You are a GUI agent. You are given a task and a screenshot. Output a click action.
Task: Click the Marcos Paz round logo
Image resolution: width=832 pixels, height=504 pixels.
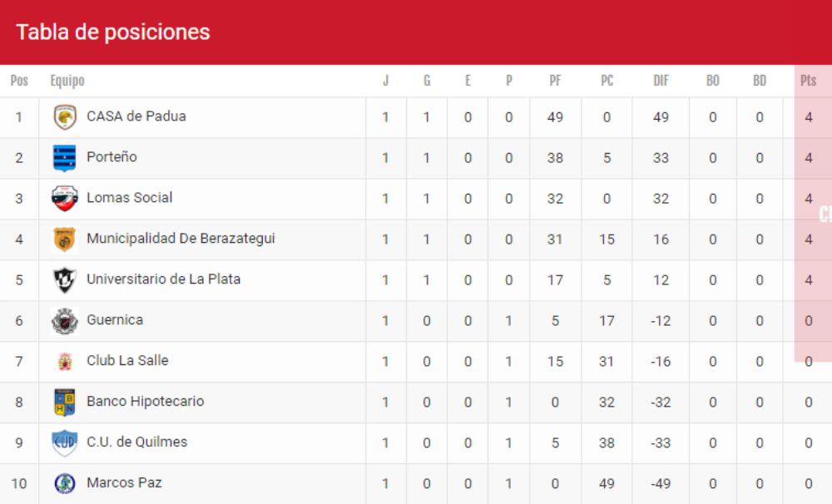[x=65, y=483]
